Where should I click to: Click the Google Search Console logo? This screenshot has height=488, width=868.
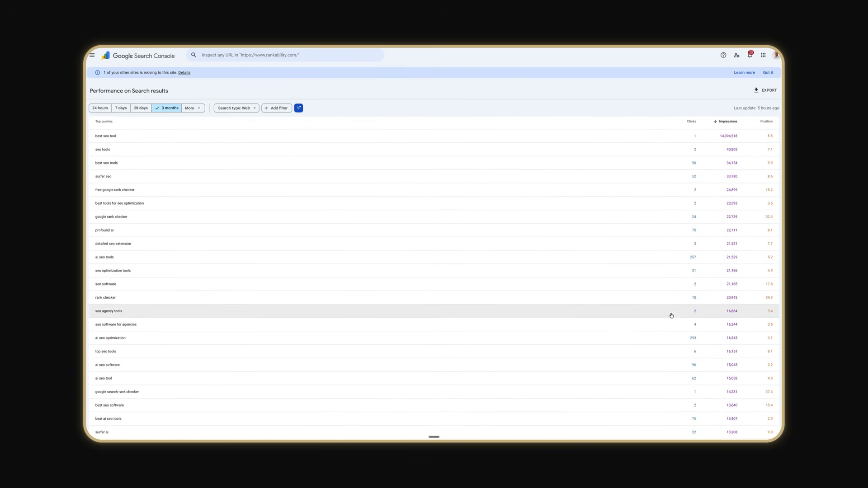point(138,55)
